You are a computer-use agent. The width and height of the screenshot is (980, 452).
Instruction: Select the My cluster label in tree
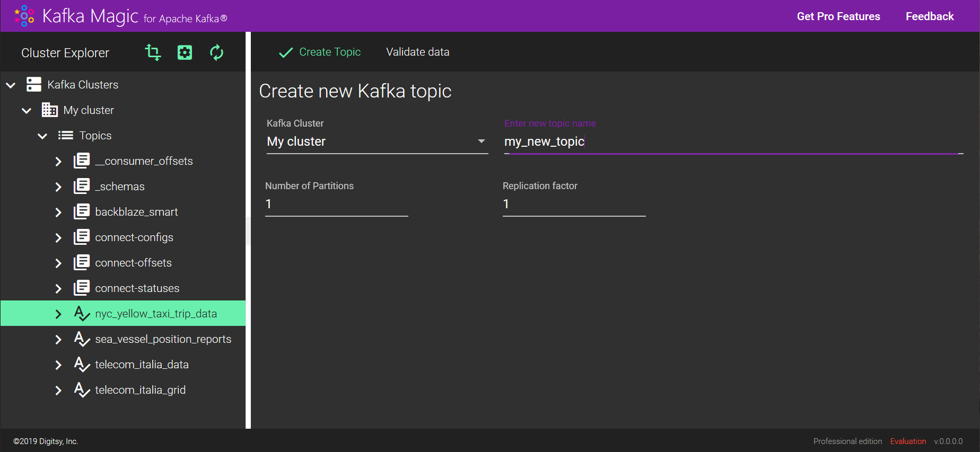tap(89, 110)
